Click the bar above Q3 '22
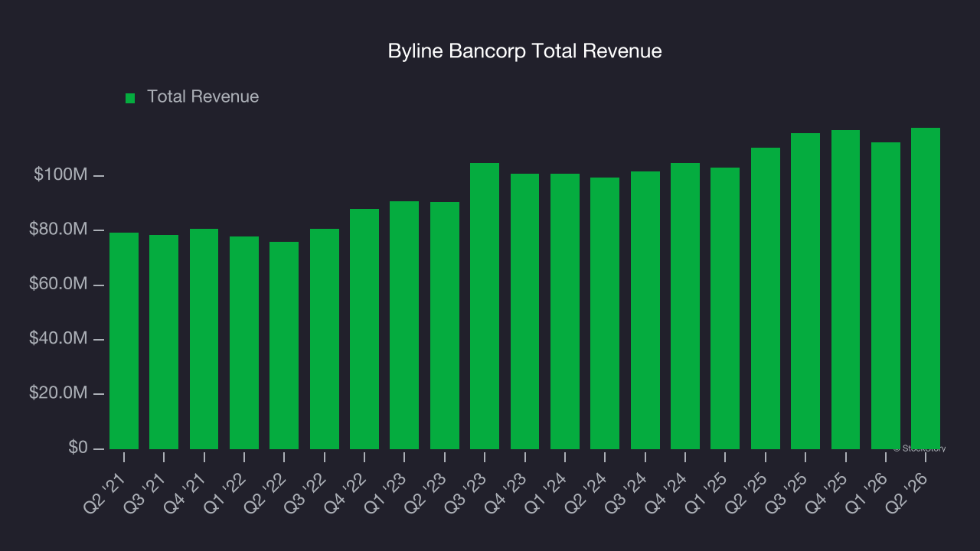Screen dimensions: 980x551 (325, 338)
